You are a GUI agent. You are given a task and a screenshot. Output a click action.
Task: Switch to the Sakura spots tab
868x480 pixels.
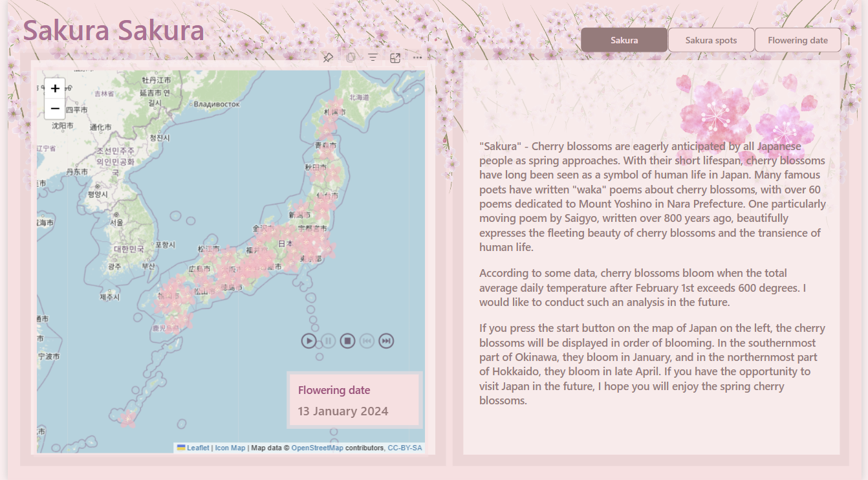pos(711,40)
